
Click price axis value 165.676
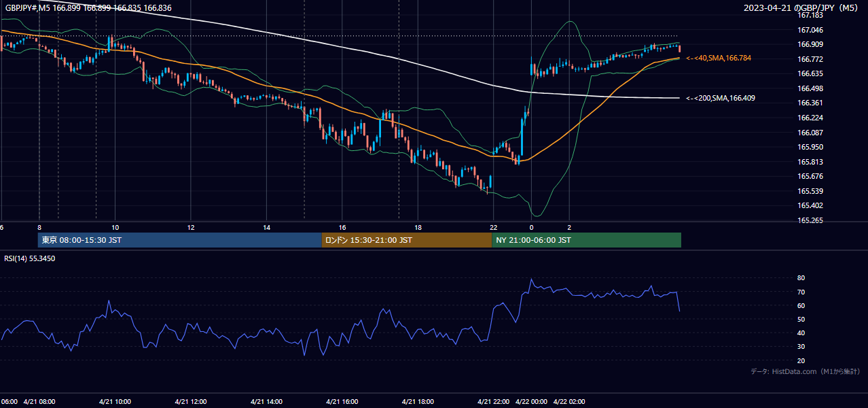click(x=810, y=176)
